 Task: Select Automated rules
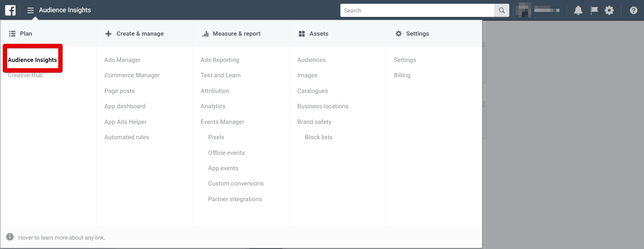127,137
